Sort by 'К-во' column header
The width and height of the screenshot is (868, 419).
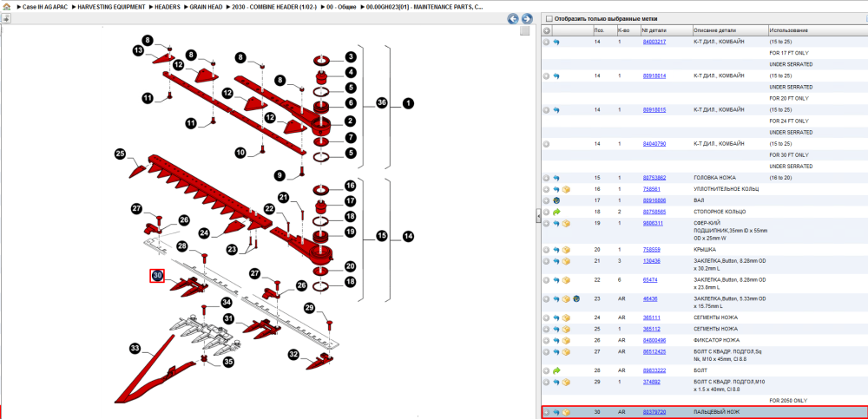(x=628, y=30)
